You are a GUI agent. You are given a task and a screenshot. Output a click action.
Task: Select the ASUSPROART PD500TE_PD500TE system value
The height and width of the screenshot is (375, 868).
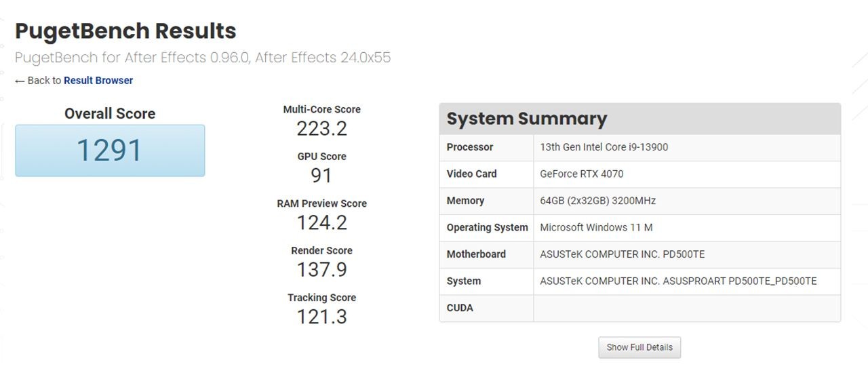click(x=678, y=281)
